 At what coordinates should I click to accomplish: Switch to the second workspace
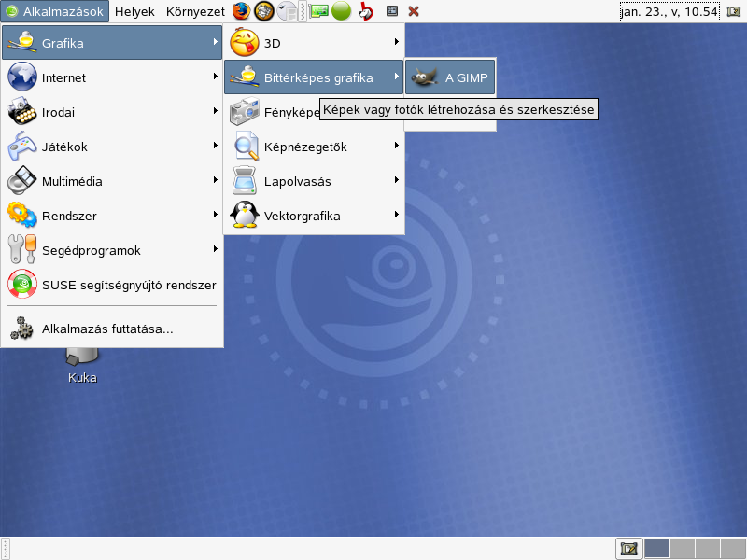683,549
